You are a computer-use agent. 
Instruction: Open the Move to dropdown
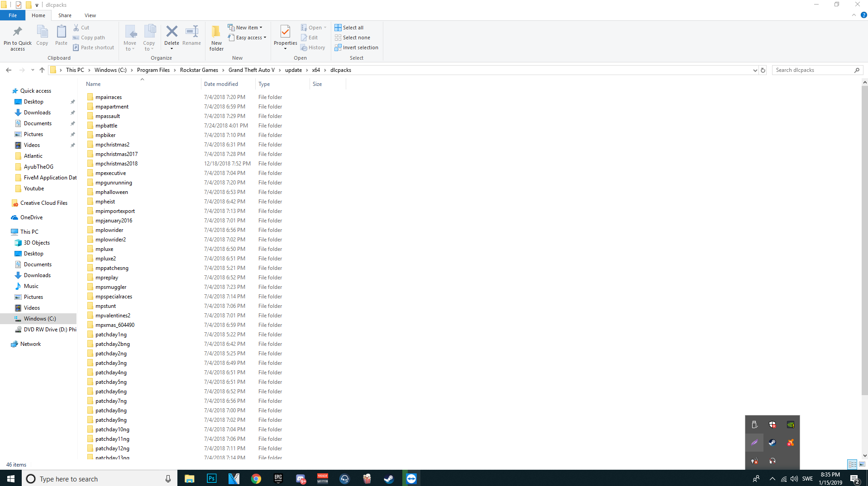coord(130,38)
